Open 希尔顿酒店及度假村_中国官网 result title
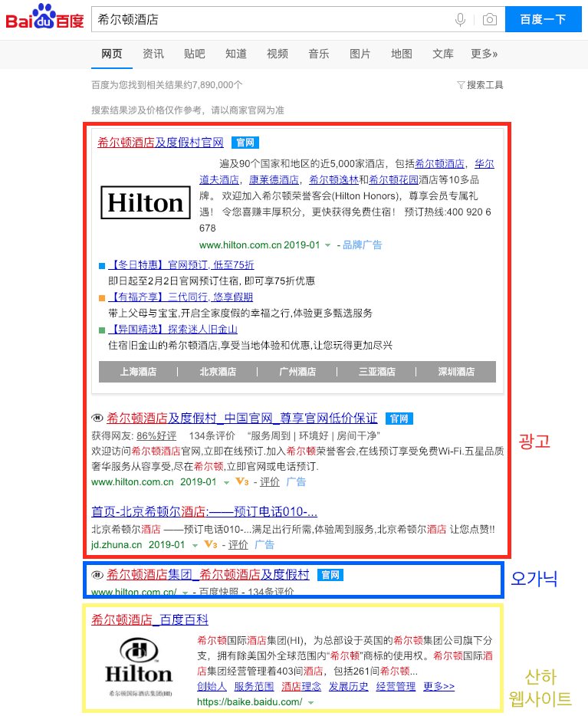This screenshot has height=716, width=588. (x=242, y=419)
